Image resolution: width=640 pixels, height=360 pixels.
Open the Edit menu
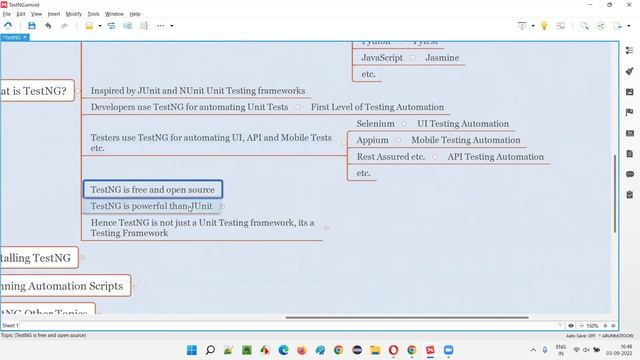point(21,14)
